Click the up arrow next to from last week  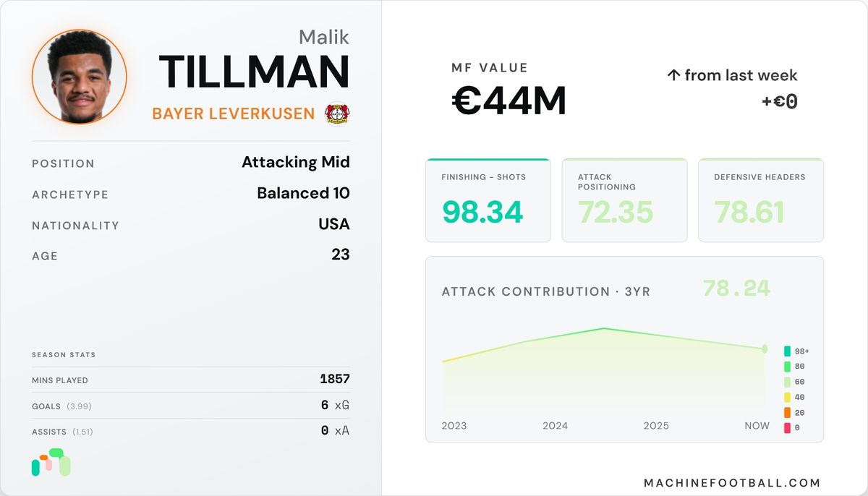[673, 75]
